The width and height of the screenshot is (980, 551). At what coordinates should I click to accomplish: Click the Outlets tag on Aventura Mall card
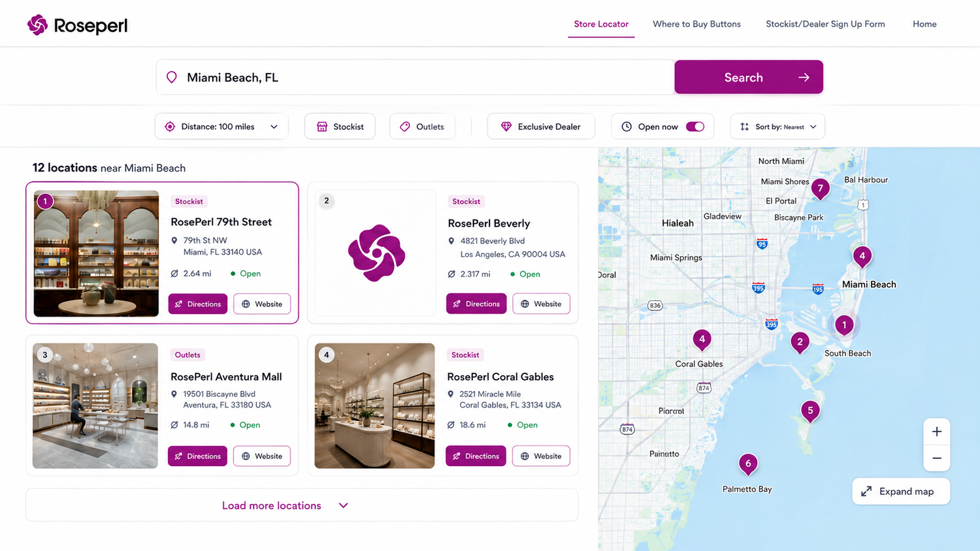pos(188,355)
